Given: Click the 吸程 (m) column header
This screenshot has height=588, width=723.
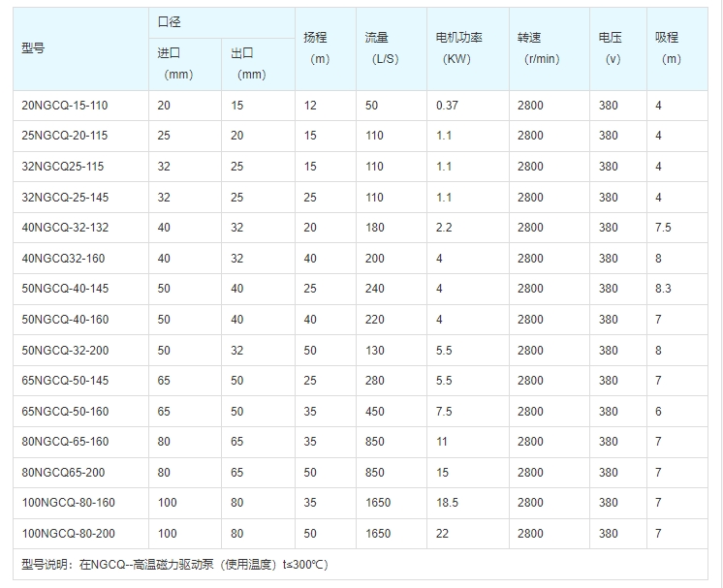Looking at the screenshot, I should coord(677,48).
